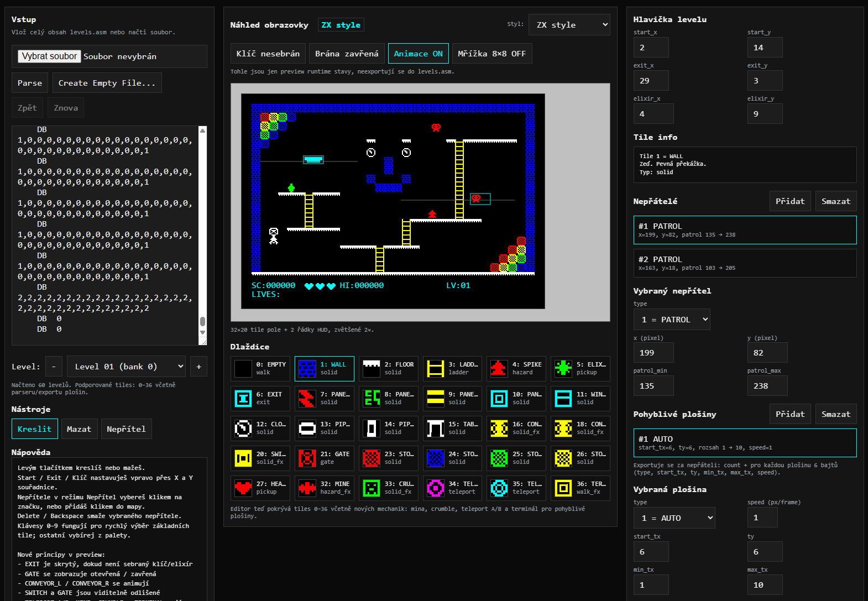Image resolution: width=868 pixels, height=601 pixels.
Task: Select the GATE tile
Action: pyautogui.click(x=324, y=458)
